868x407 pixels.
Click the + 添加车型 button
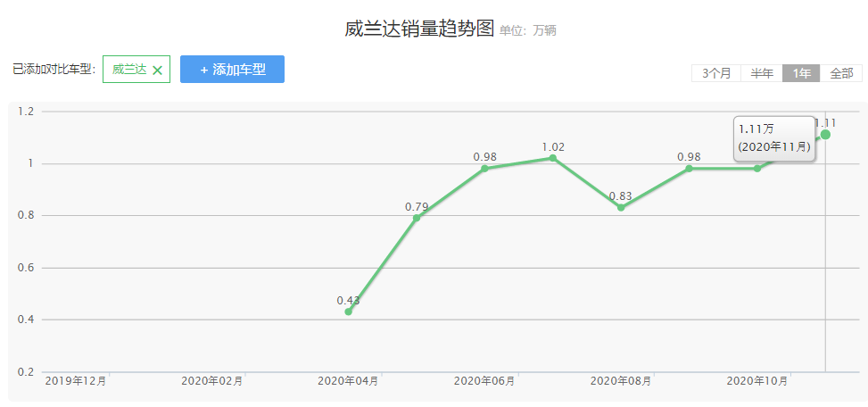pos(232,70)
